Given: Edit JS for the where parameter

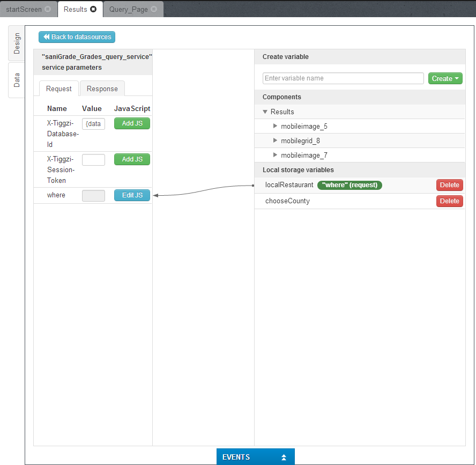Looking at the screenshot, I should (x=132, y=195).
